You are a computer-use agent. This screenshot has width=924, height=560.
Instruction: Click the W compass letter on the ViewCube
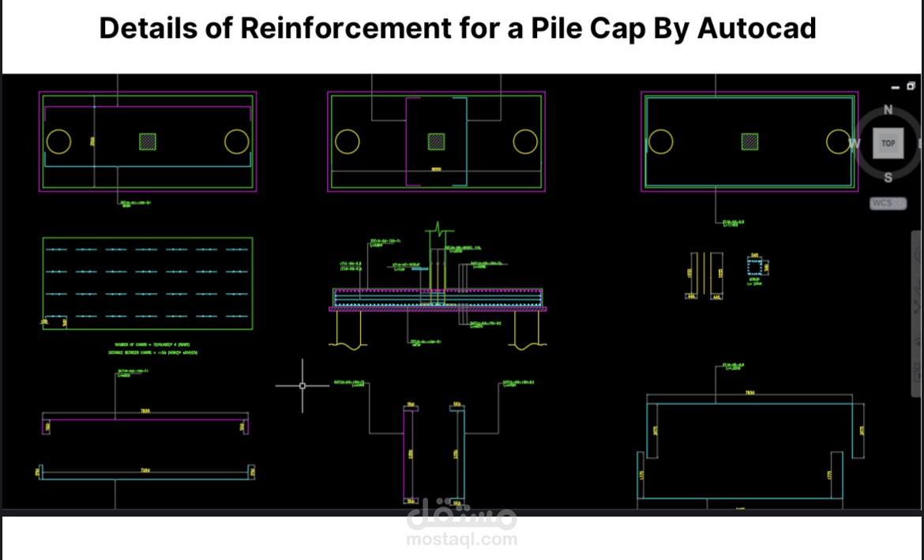[854, 143]
